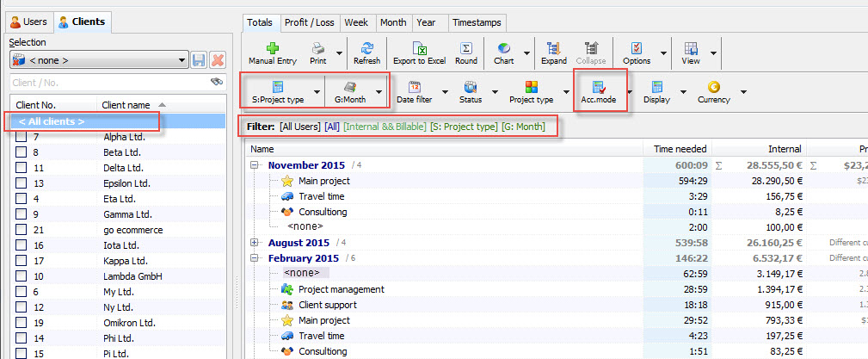Delete selection with red X icon
This screenshot has width=868, height=359.
pos(218,60)
